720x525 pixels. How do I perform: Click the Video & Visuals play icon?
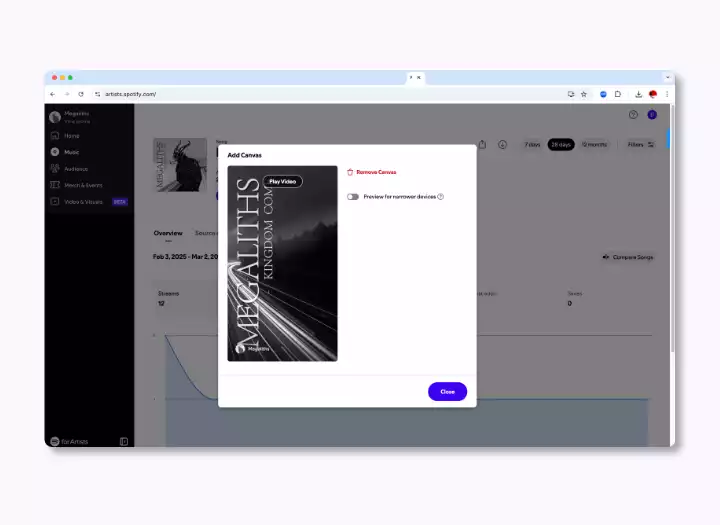point(55,202)
